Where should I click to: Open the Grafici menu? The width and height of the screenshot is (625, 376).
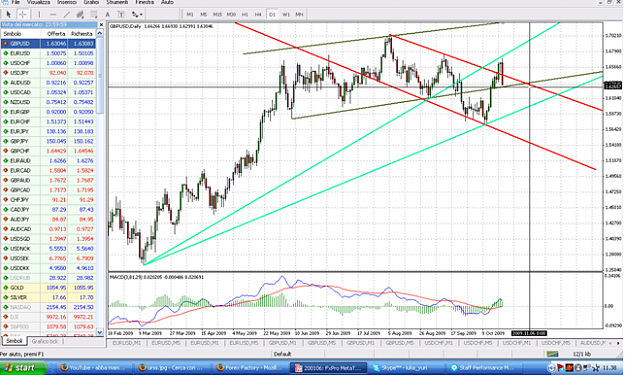coord(91,2)
